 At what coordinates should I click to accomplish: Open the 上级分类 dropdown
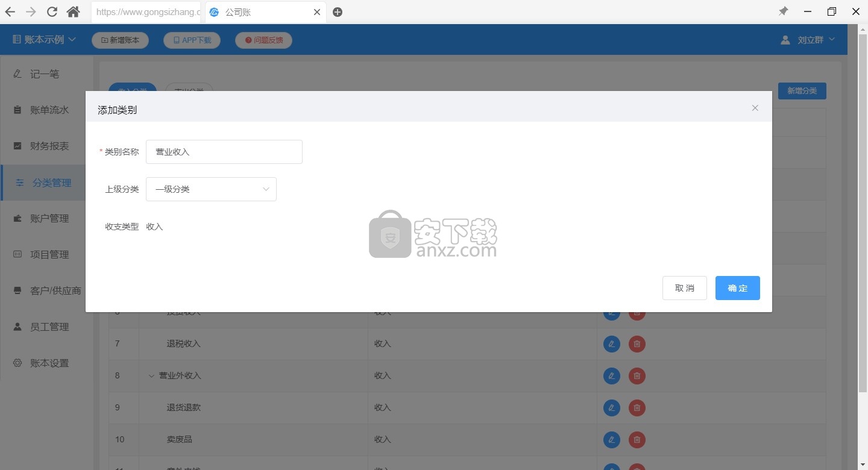click(211, 189)
